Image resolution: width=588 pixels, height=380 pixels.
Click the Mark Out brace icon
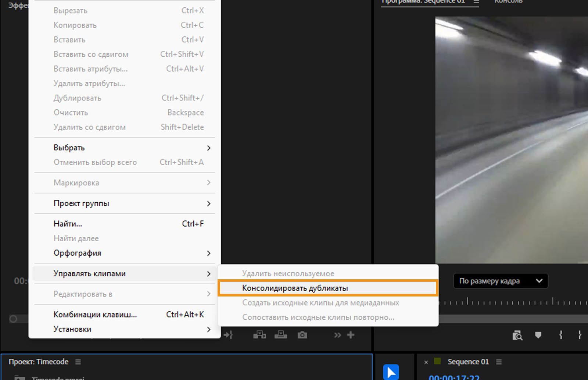(580, 335)
